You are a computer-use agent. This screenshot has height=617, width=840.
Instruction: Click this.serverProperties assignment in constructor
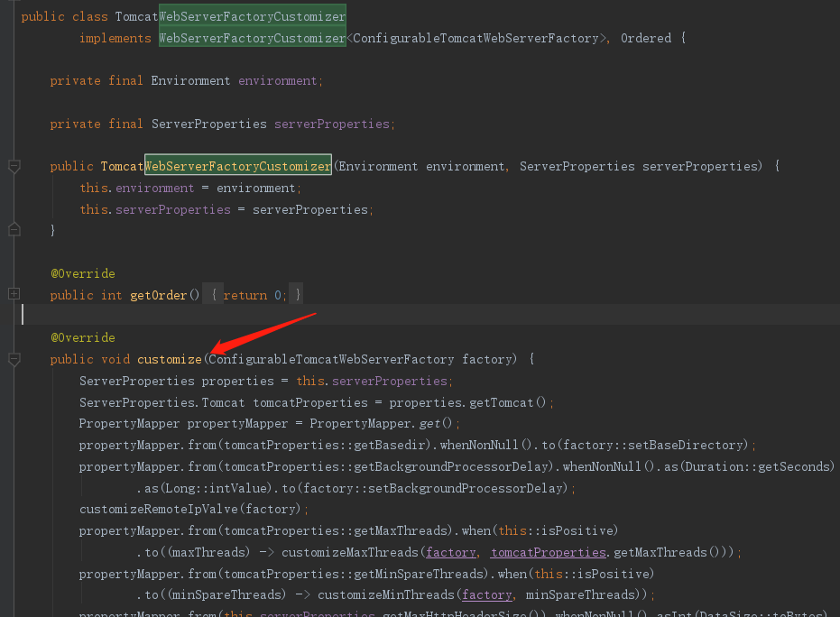(x=226, y=210)
